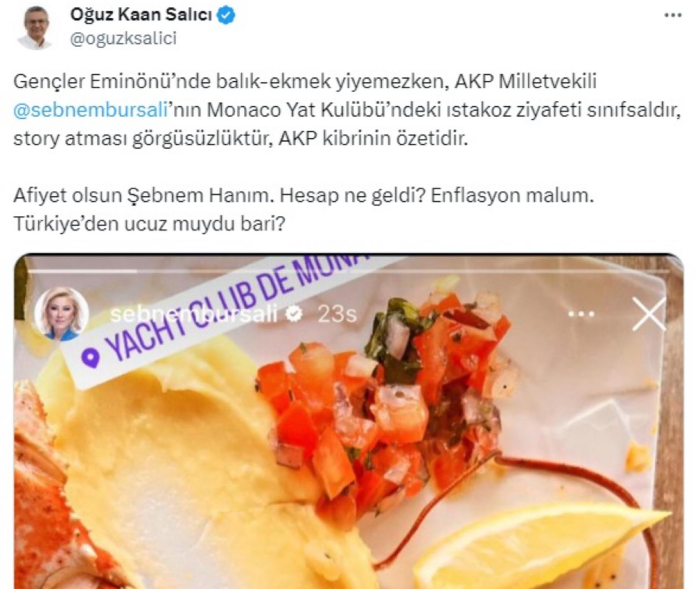Click the purple location pin icon
The image size is (700, 589).
coord(90,358)
